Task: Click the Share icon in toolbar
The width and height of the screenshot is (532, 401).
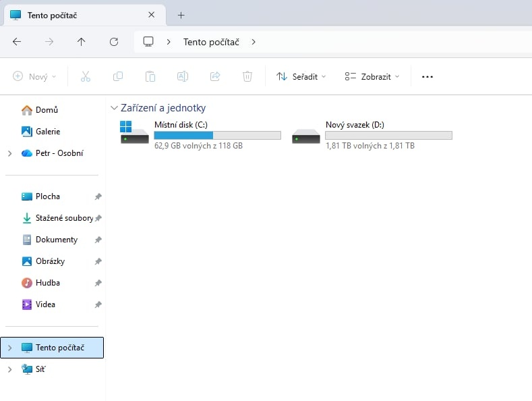Action: coord(215,77)
